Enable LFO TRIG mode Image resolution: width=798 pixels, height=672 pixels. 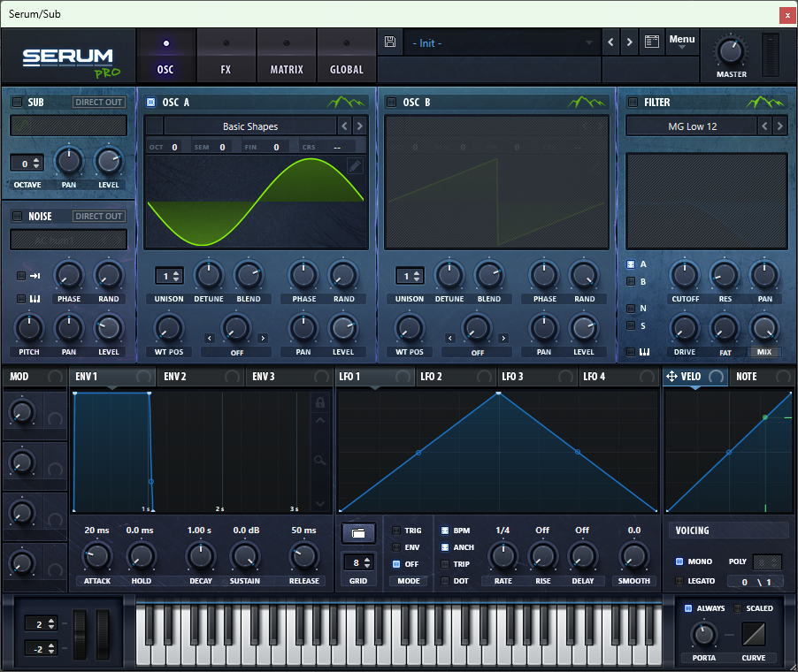(x=396, y=531)
